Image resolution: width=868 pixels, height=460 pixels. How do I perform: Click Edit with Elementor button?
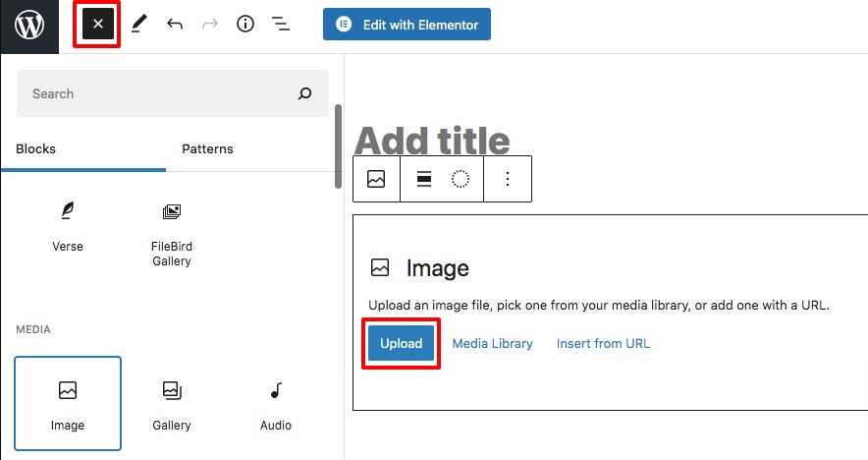[407, 25]
